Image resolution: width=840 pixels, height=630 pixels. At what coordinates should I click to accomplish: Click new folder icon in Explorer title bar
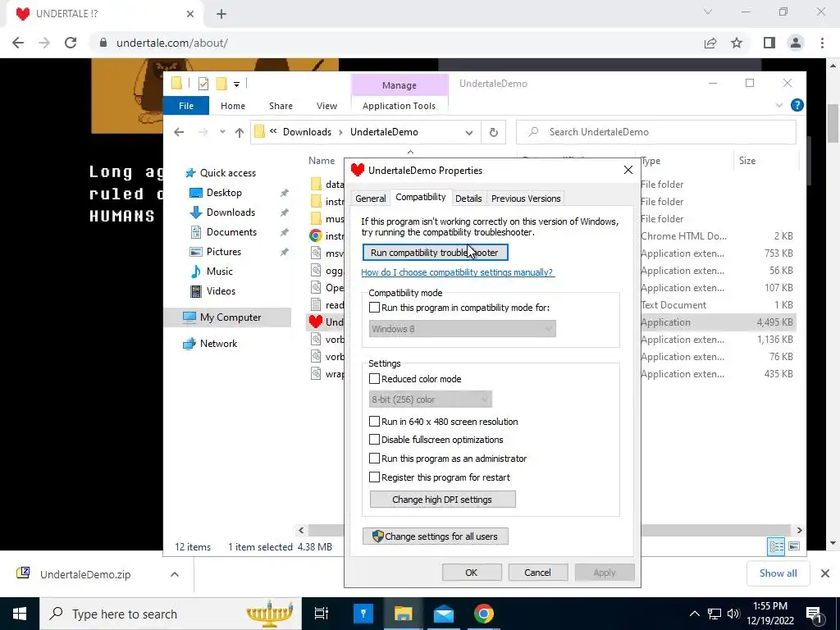click(x=221, y=84)
